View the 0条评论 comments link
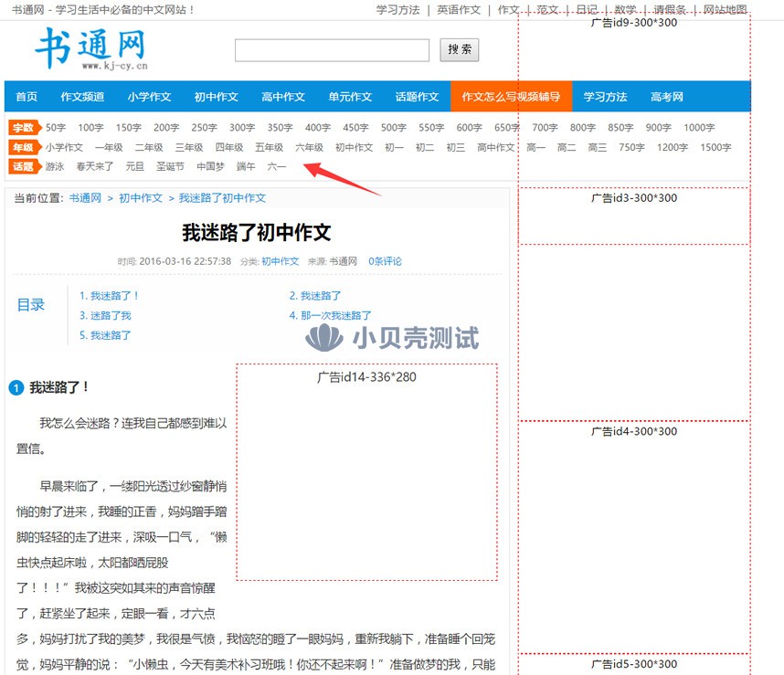Image resolution: width=784 pixels, height=675 pixels. click(x=385, y=261)
